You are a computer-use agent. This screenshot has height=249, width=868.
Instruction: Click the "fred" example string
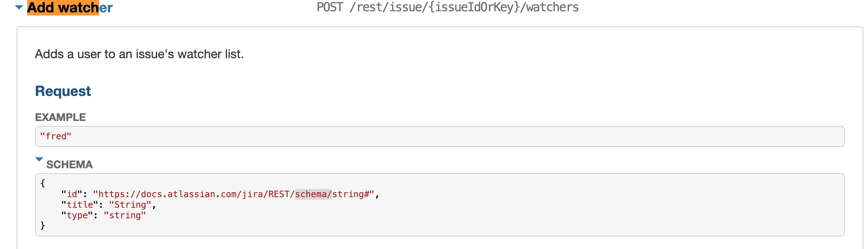point(56,136)
